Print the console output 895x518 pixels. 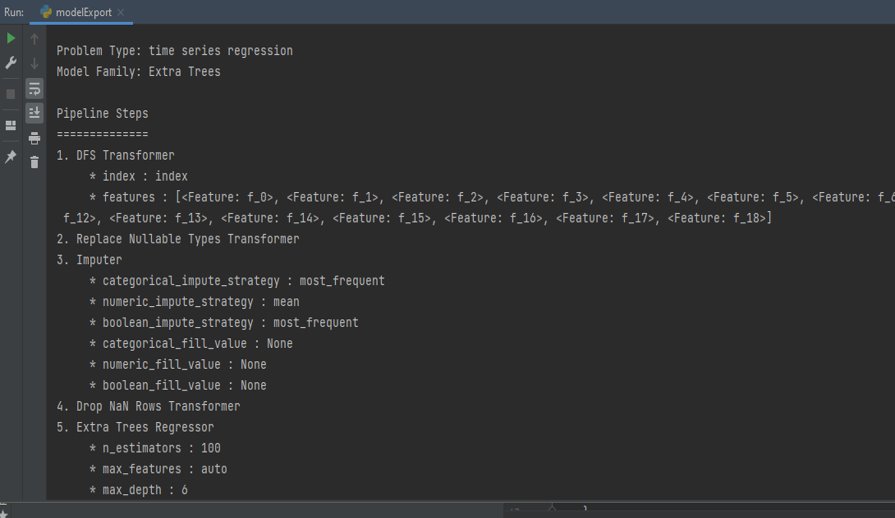pos(34,138)
